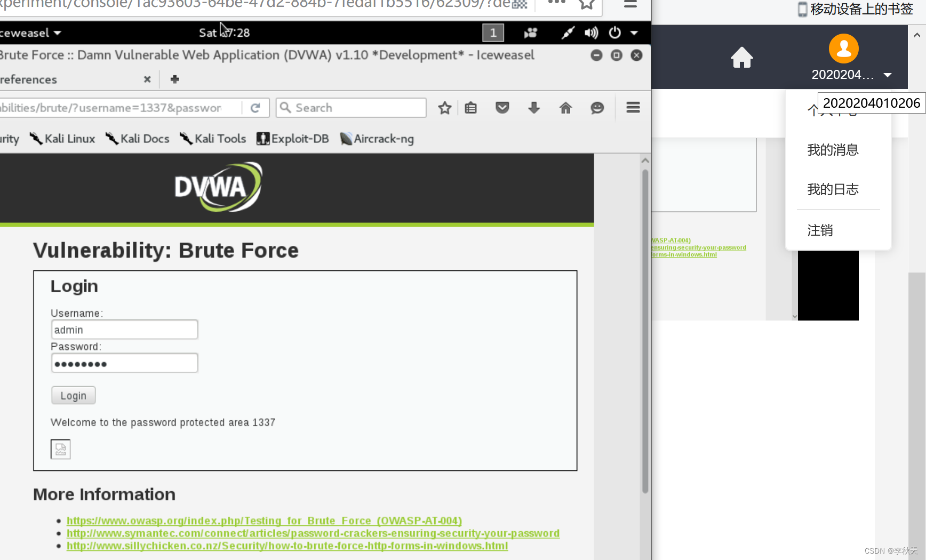Click outer browser star bookmark icon

pyautogui.click(x=587, y=4)
